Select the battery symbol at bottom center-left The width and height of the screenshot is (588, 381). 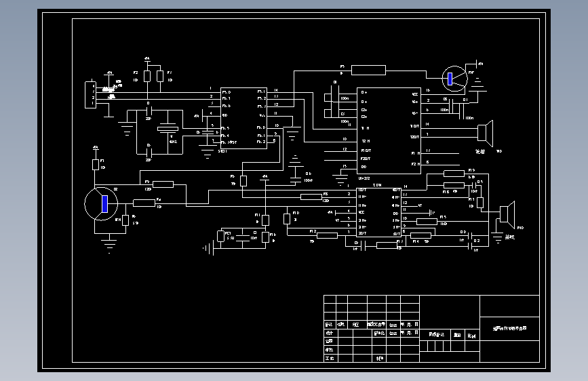(x=209, y=248)
